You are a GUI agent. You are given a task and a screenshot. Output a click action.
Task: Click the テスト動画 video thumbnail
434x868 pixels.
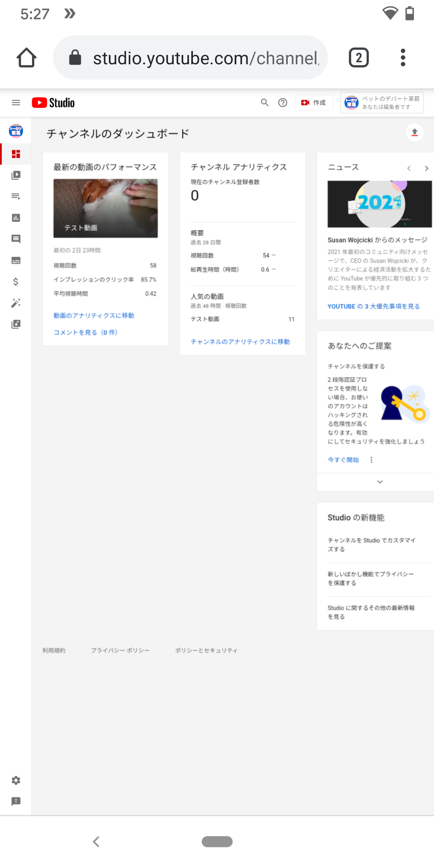pyautogui.click(x=105, y=208)
